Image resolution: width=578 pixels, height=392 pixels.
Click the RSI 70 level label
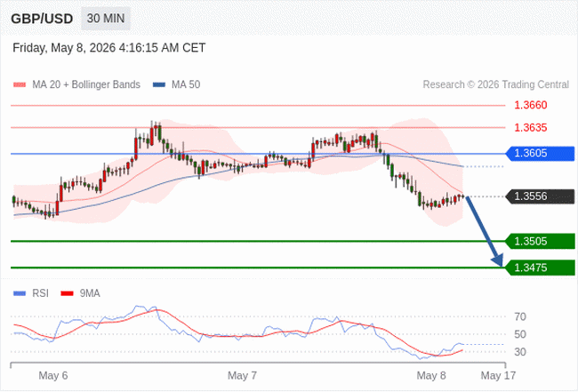[x=520, y=316]
